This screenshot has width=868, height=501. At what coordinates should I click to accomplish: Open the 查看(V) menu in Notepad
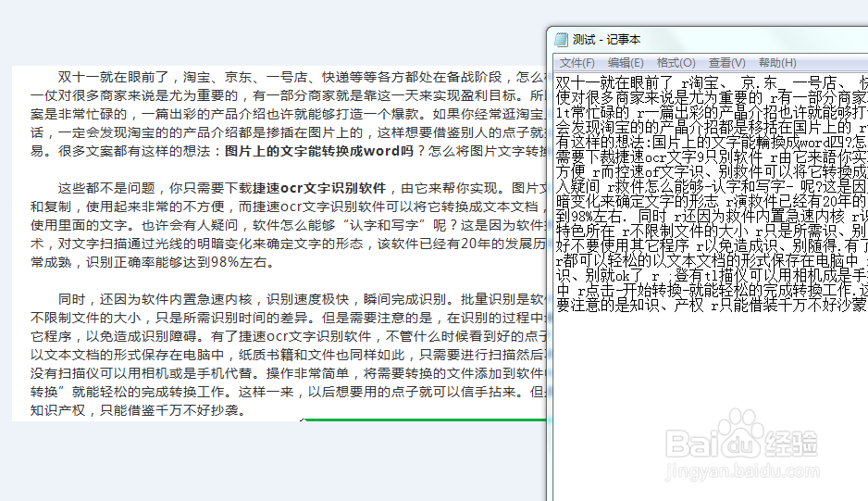[x=726, y=63]
